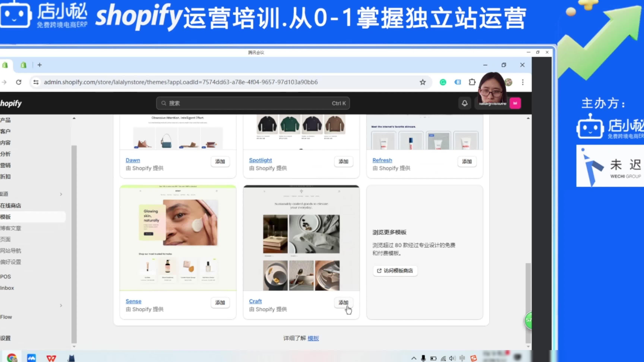Expand the apps section chevron

click(x=61, y=306)
